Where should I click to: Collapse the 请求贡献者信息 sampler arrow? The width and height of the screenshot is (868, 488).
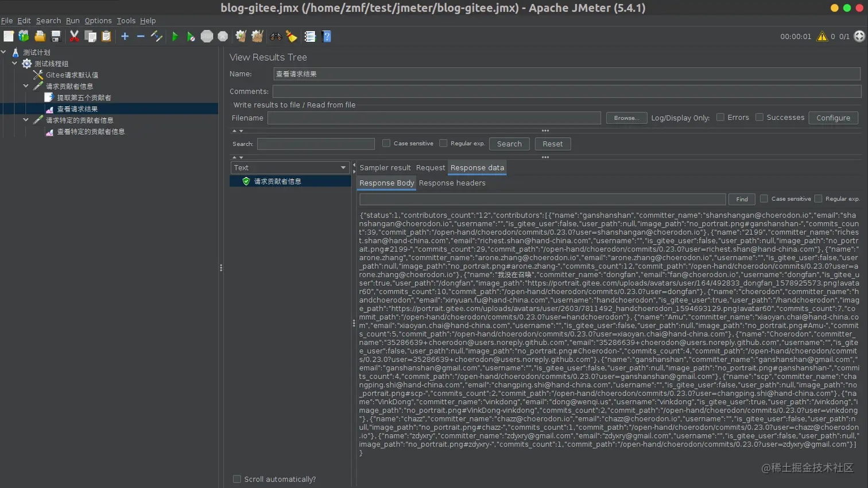click(26, 86)
